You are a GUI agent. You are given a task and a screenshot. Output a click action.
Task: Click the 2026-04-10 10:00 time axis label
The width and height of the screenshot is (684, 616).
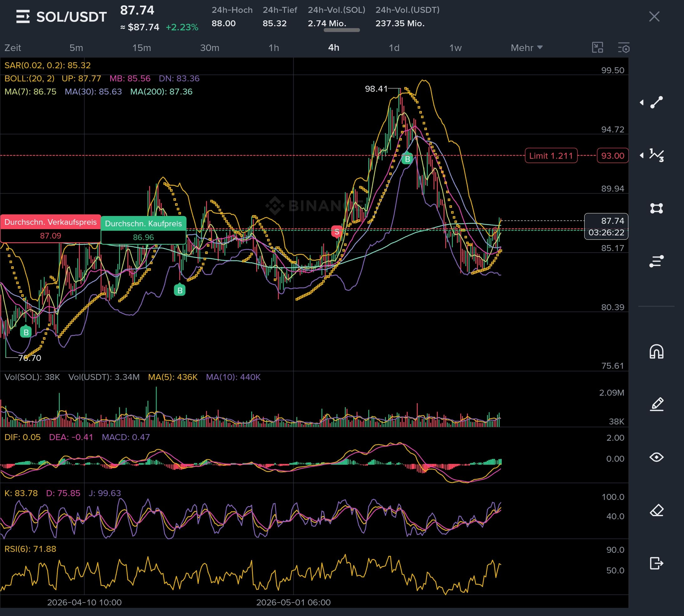tap(84, 603)
